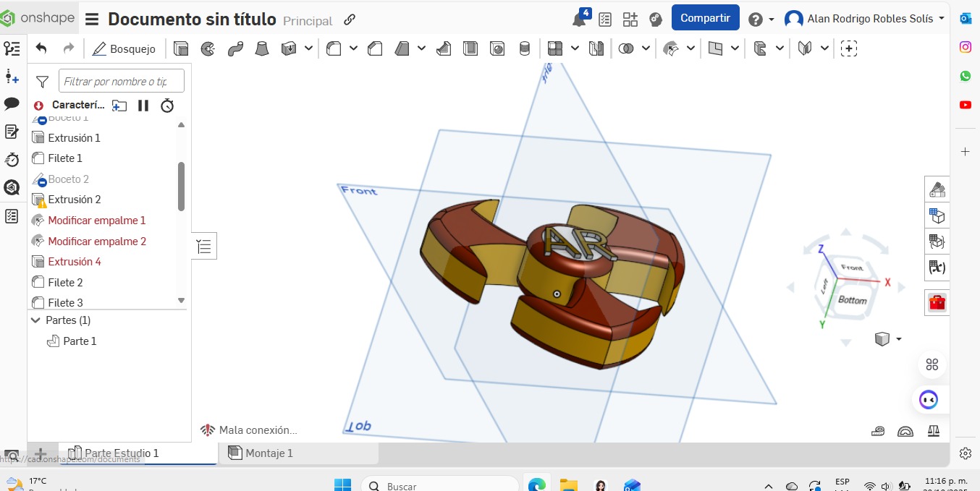The width and height of the screenshot is (980, 491).
Task: Select the Thicken tool
Action: tap(289, 48)
